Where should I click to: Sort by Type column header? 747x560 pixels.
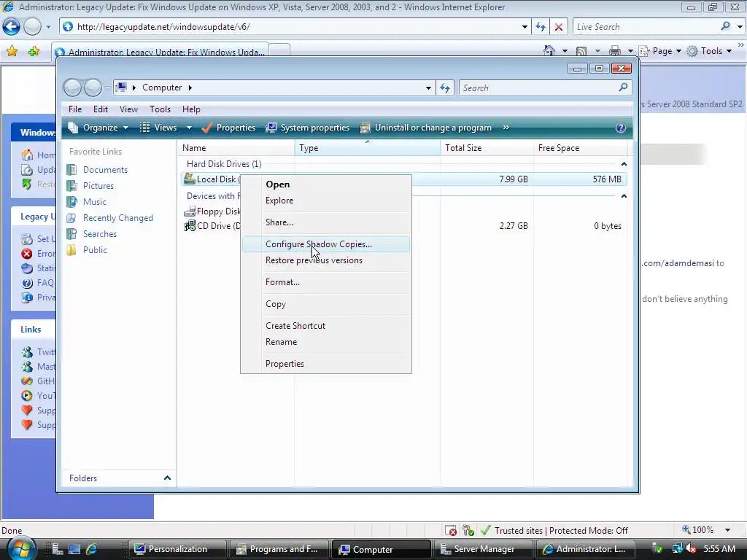pos(368,148)
